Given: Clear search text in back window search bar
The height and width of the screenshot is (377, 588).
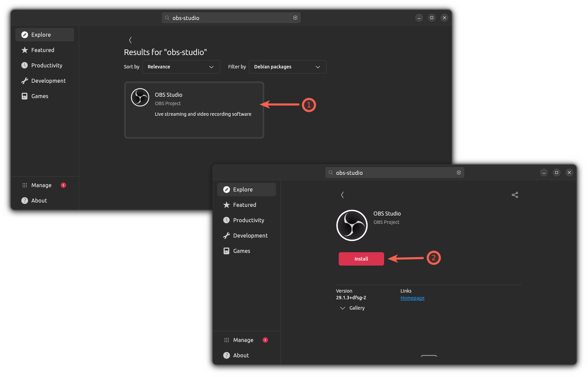Looking at the screenshot, I should 295,18.
